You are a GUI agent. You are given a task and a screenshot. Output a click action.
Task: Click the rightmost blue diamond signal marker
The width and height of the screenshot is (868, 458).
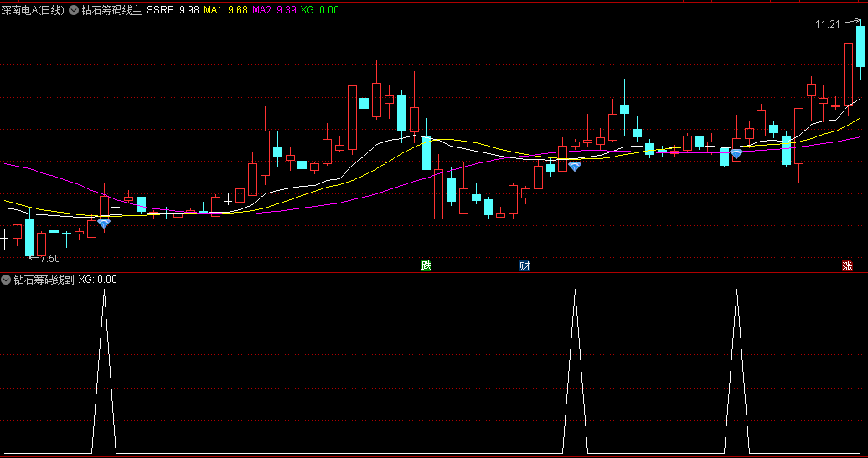point(736,154)
